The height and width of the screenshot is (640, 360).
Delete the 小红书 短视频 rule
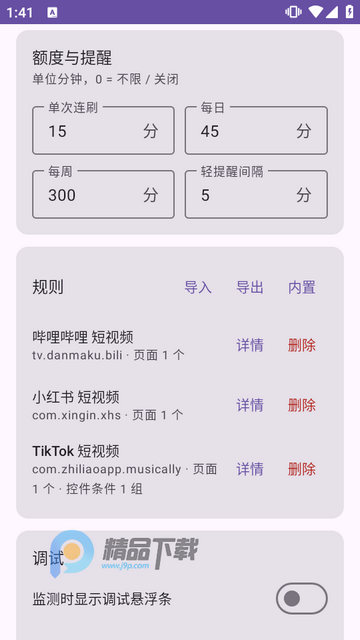coord(302,405)
